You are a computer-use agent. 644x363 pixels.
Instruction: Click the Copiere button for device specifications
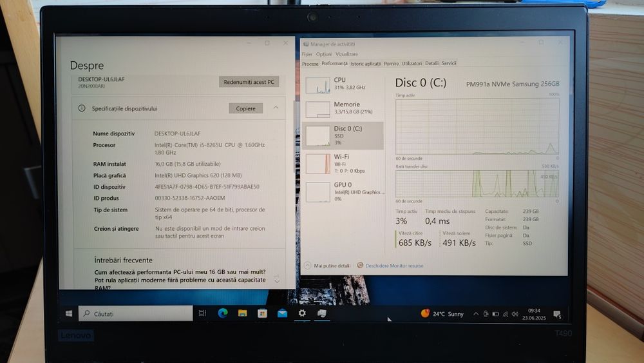[245, 108]
